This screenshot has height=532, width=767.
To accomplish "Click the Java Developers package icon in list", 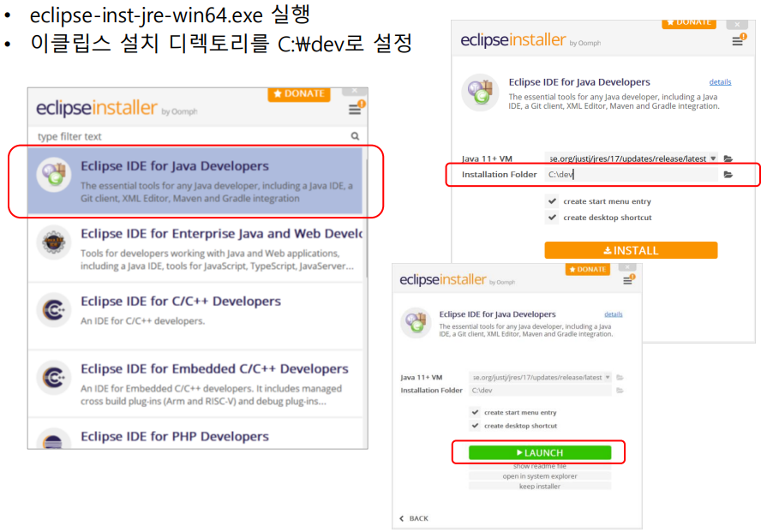I will [x=54, y=174].
